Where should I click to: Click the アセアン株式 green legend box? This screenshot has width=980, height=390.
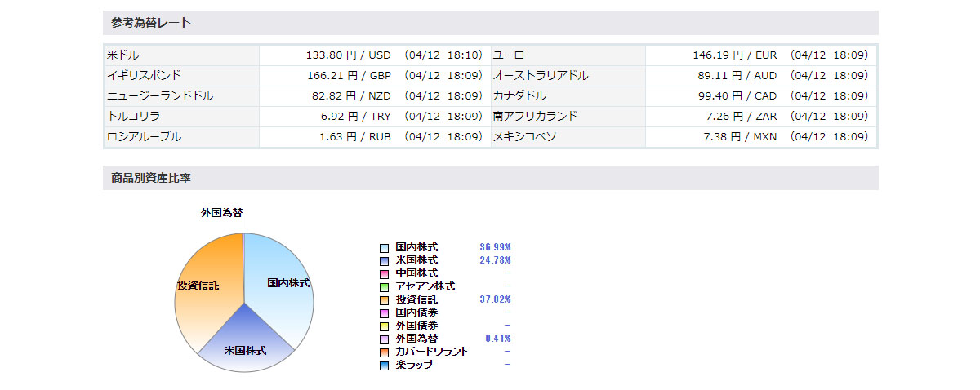(x=384, y=286)
